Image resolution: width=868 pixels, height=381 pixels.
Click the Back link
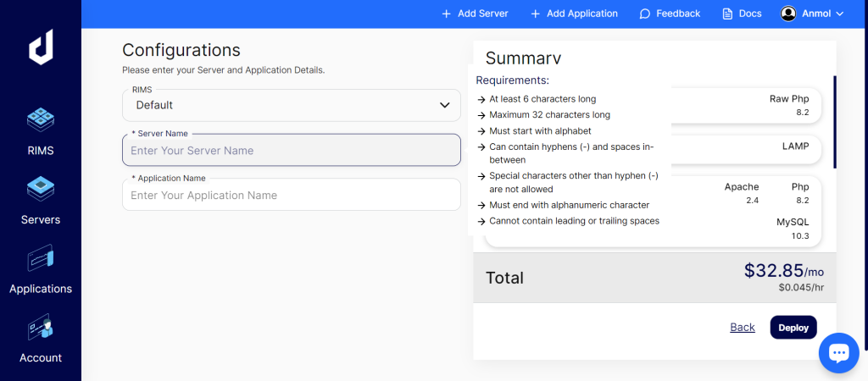tap(742, 328)
